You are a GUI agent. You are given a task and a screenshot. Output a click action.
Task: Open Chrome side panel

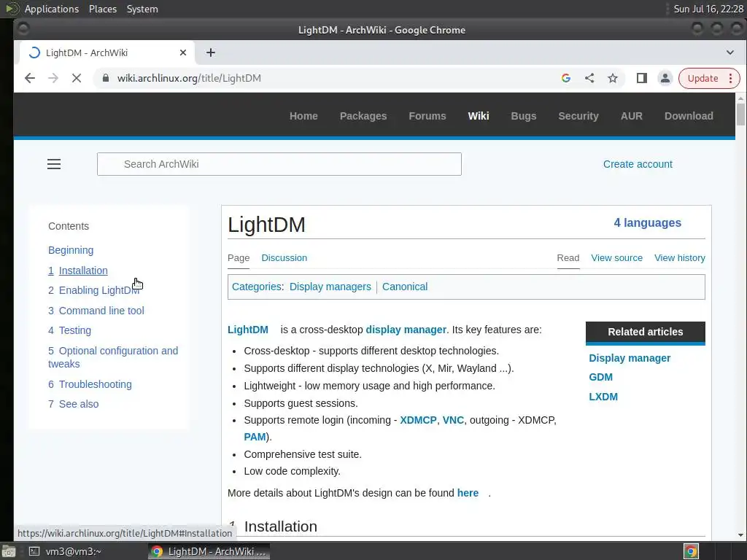pyautogui.click(x=642, y=78)
